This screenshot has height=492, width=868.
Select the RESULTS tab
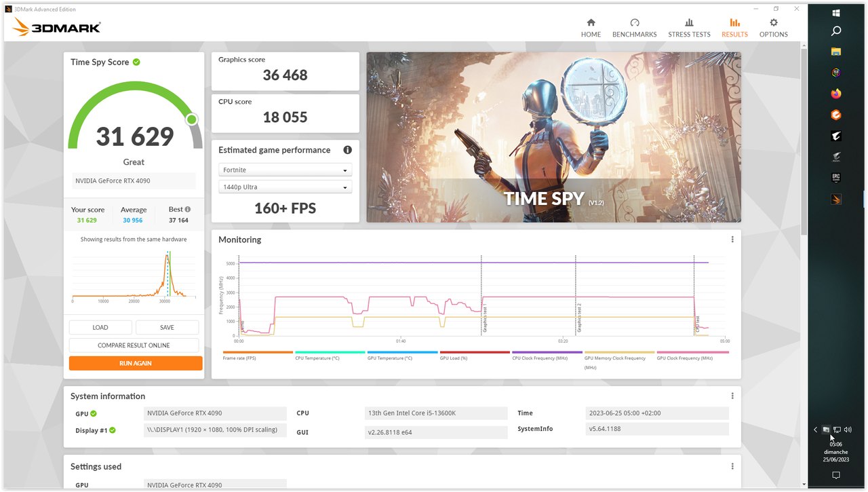pyautogui.click(x=734, y=28)
